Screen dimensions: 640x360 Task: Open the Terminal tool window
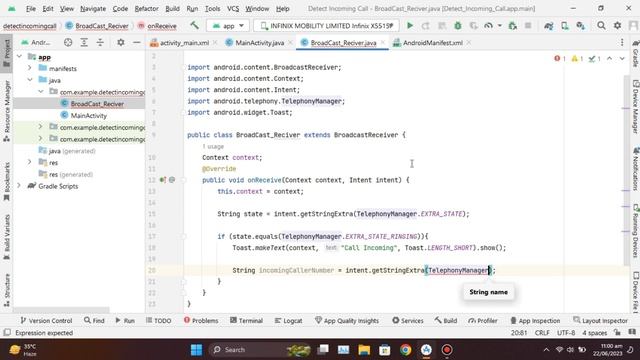point(246,320)
